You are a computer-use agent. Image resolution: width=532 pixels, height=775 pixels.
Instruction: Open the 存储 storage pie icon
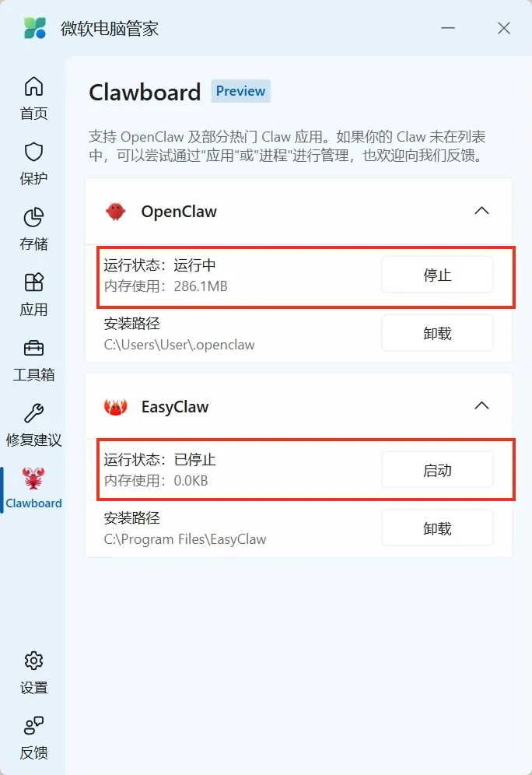(33, 217)
